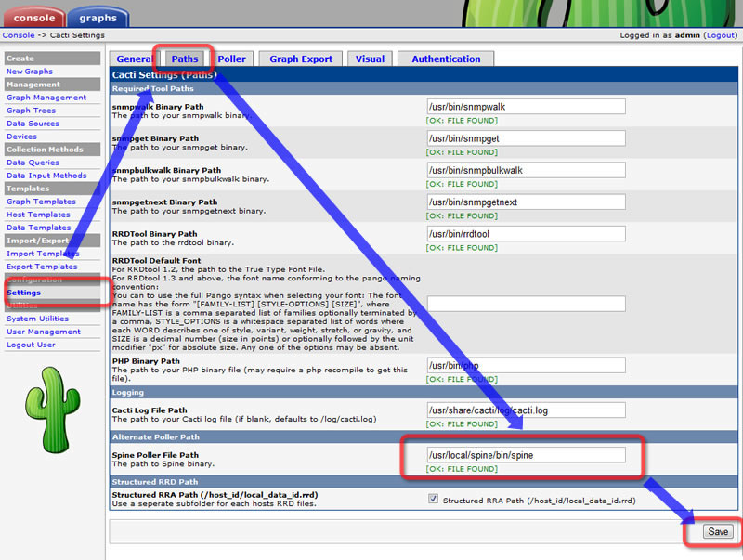Click the PHP Binary Path field

coord(526,365)
